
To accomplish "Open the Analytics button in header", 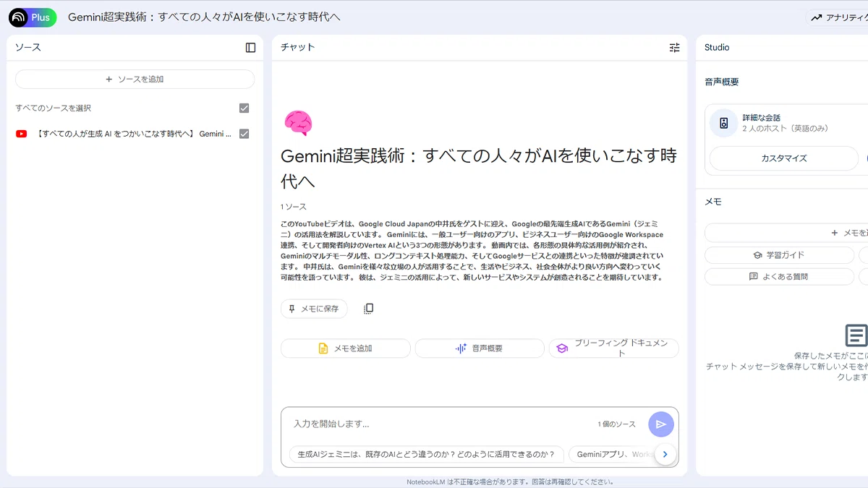I will pos(839,17).
